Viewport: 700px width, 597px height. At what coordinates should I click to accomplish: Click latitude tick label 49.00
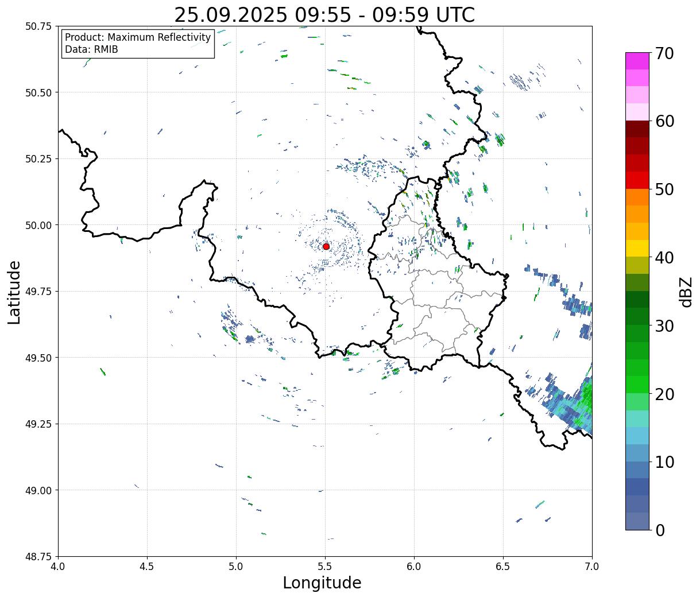tap(38, 490)
